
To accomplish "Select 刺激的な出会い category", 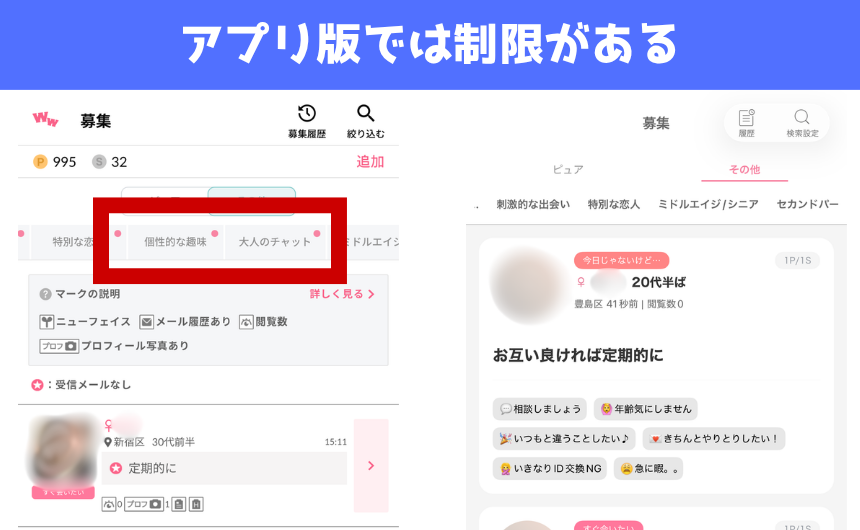I will (533, 204).
